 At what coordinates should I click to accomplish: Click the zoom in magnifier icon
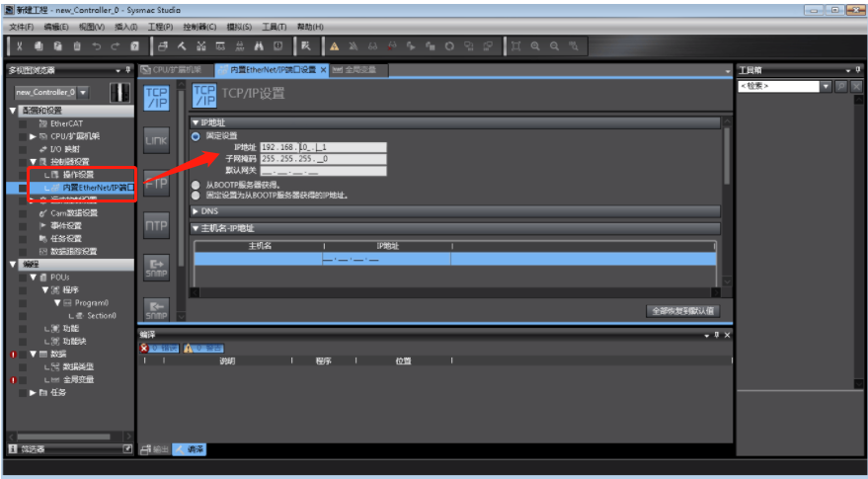point(535,46)
